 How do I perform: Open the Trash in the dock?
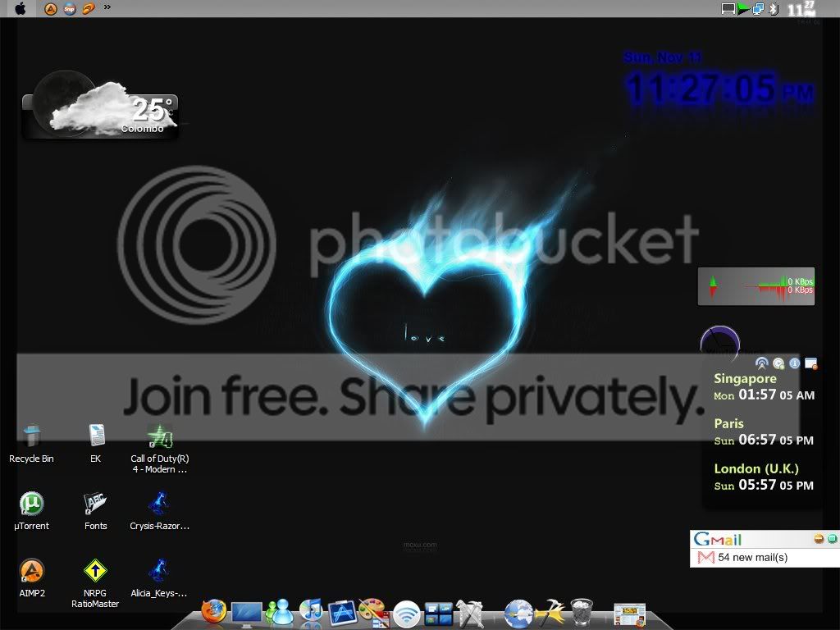[x=582, y=613]
